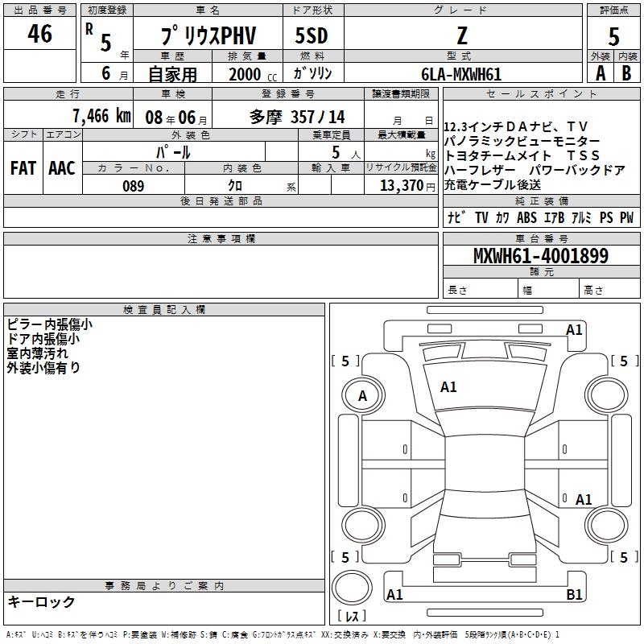Click sales point "パノラミックビューモニター"
The image size is (644, 644).
click(x=522, y=142)
